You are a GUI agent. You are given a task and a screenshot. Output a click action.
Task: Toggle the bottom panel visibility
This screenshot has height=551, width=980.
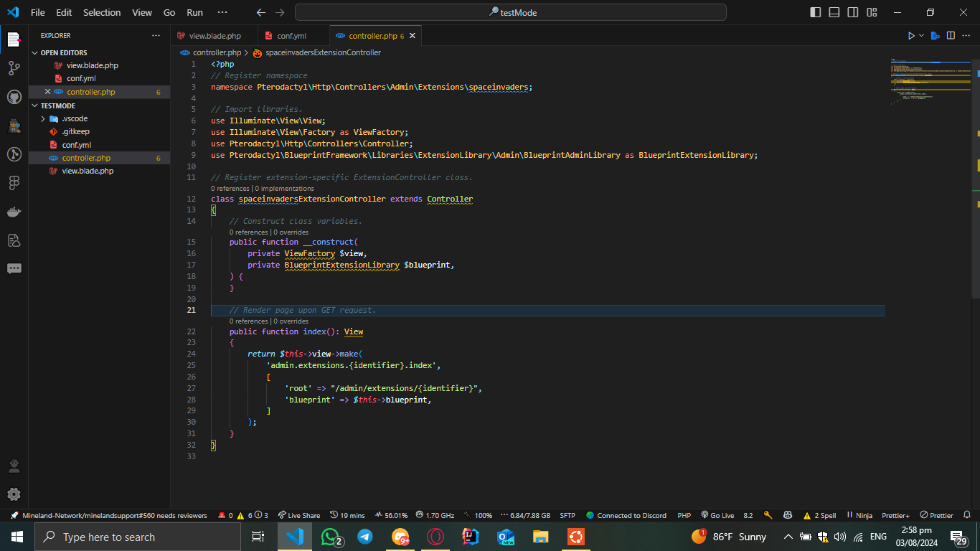pos(834,12)
